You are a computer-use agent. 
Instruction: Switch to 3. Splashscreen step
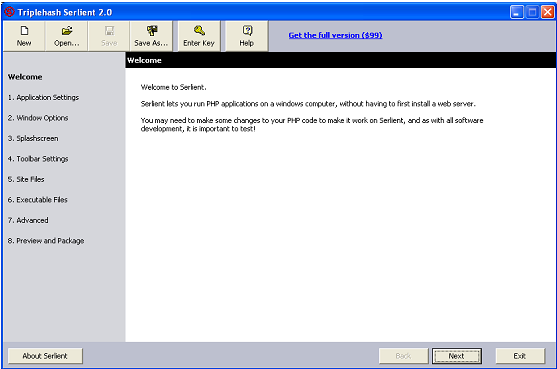33,138
